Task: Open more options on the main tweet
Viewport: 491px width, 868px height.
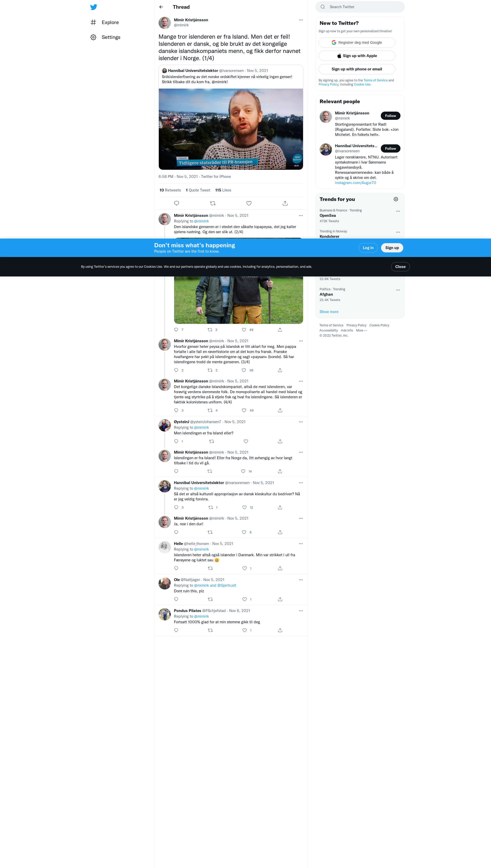Action: point(301,20)
